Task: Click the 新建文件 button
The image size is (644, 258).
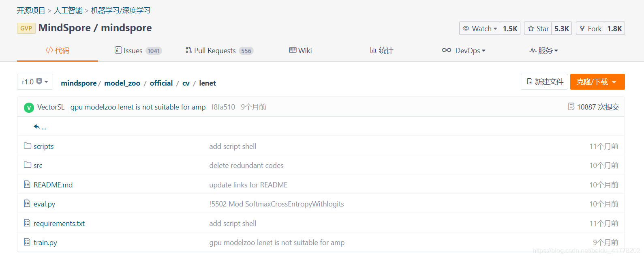Action: pyautogui.click(x=544, y=82)
